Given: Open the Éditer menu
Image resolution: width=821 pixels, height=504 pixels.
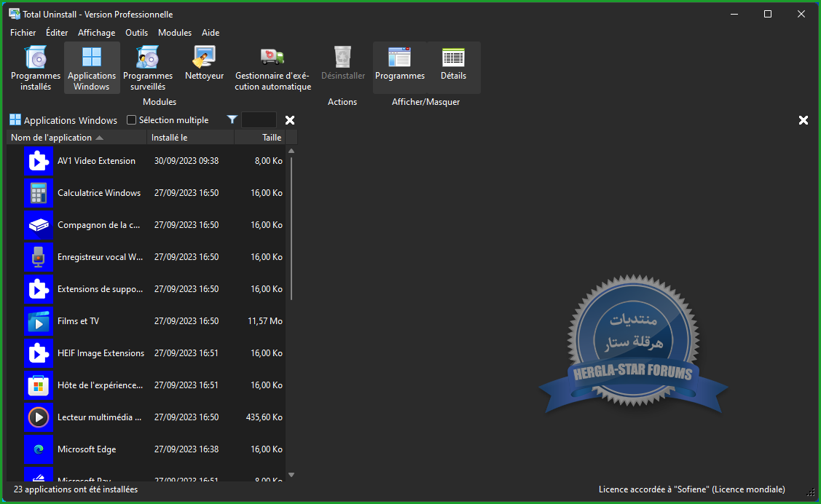Looking at the screenshot, I should 57,33.
